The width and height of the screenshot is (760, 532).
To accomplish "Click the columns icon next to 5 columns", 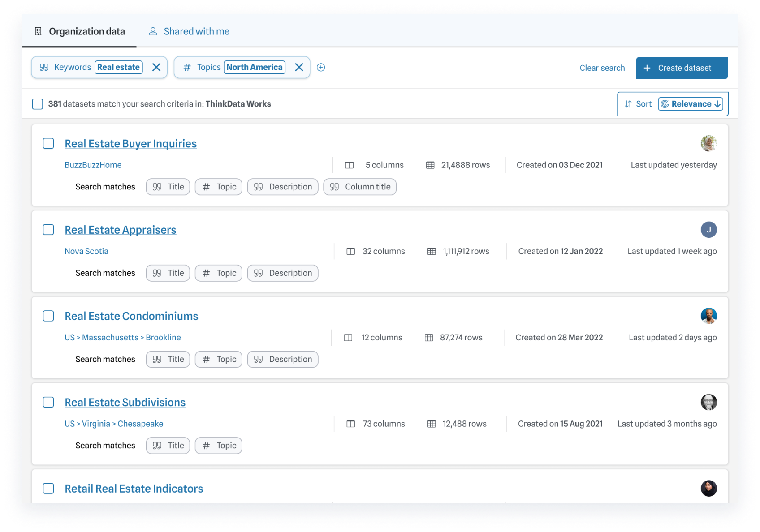I will 349,165.
